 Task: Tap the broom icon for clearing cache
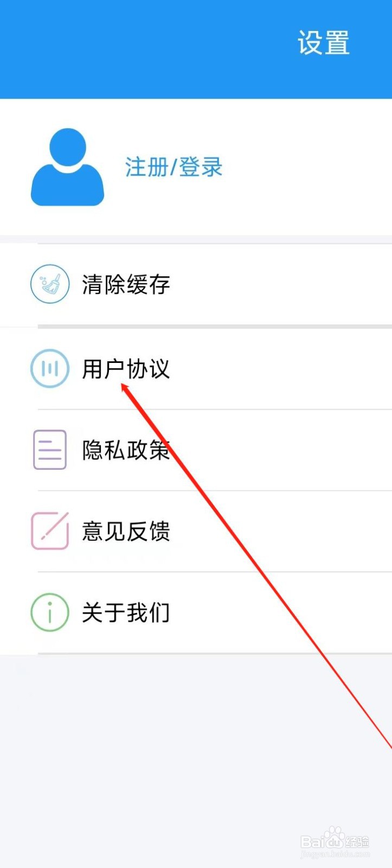[x=50, y=284]
